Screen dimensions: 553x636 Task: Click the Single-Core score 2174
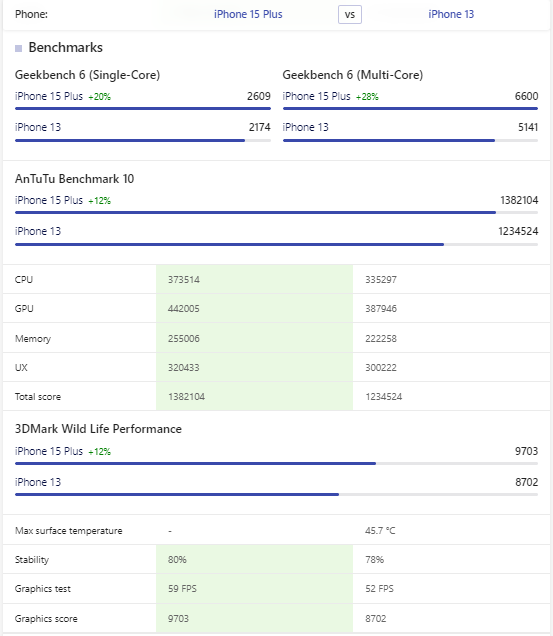[x=260, y=127]
